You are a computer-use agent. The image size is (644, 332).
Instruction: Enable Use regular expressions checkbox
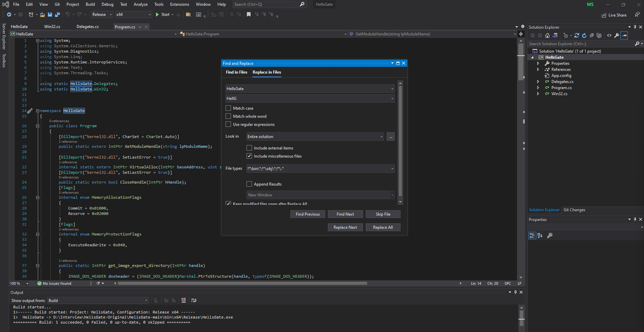pyautogui.click(x=228, y=124)
